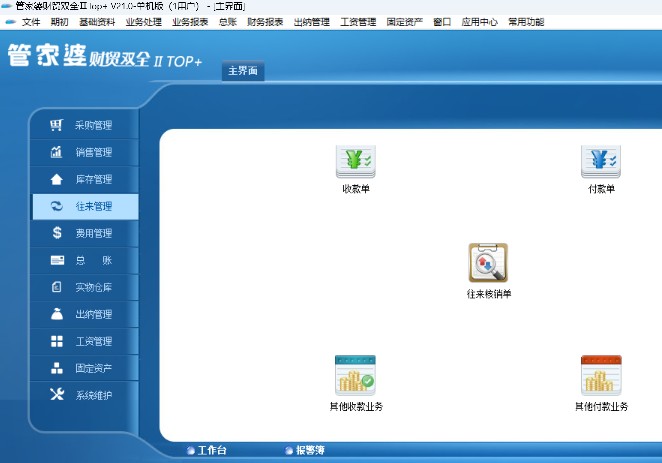662x463 pixels.
Task: Click the small app icon left of 文件 menu
Action: [11, 22]
